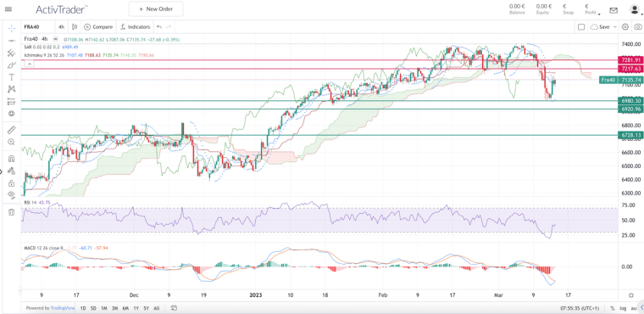Select the 1Y date range
Viewport: 644px width, 314px height.
click(136, 308)
